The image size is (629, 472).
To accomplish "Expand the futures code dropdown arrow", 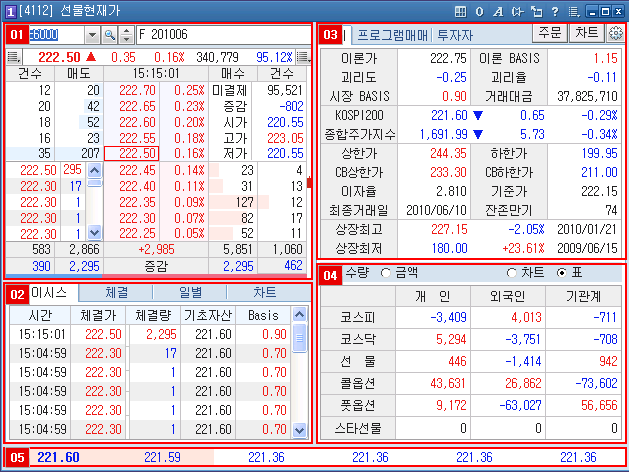I will coord(93,35).
